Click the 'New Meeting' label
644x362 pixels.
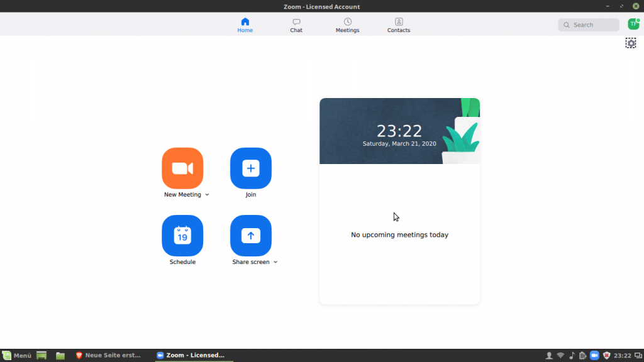point(182,195)
